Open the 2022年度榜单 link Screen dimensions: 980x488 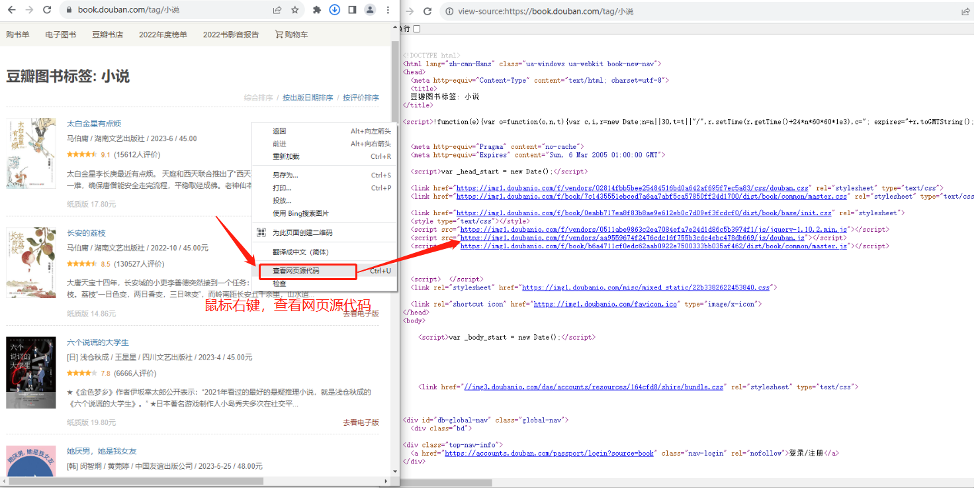(x=163, y=34)
